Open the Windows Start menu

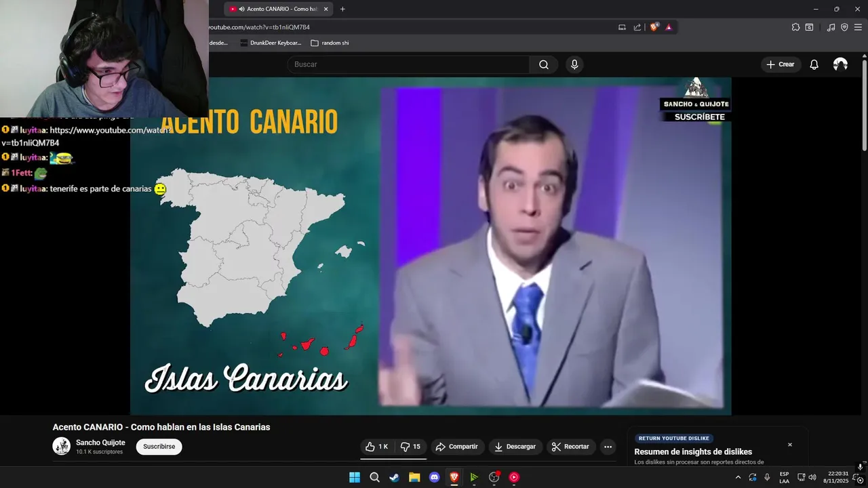coord(355,477)
